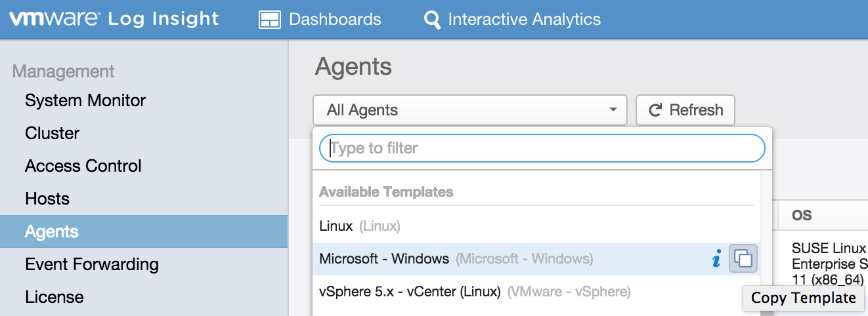Image resolution: width=868 pixels, height=316 pixels.
Task: Click the VMware Log Insight logo
Action: point(114,19)
